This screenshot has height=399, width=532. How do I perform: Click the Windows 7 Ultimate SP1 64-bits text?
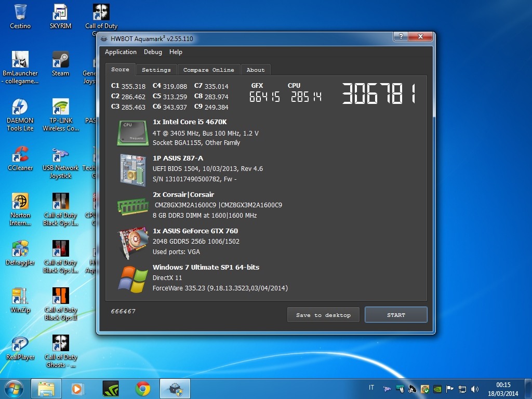coord(206,267)
